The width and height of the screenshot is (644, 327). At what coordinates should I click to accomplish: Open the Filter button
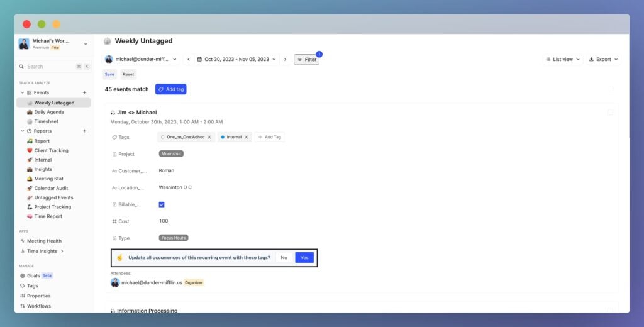[306, 60]
